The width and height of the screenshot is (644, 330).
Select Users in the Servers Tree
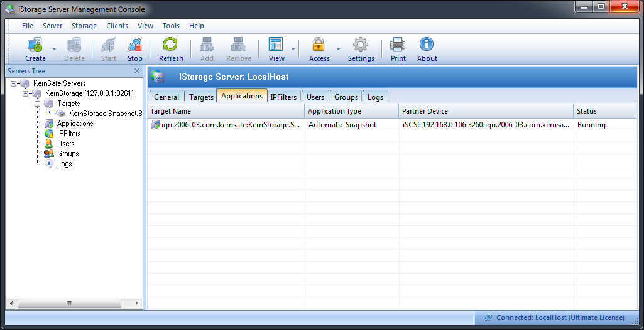(66, 144)
